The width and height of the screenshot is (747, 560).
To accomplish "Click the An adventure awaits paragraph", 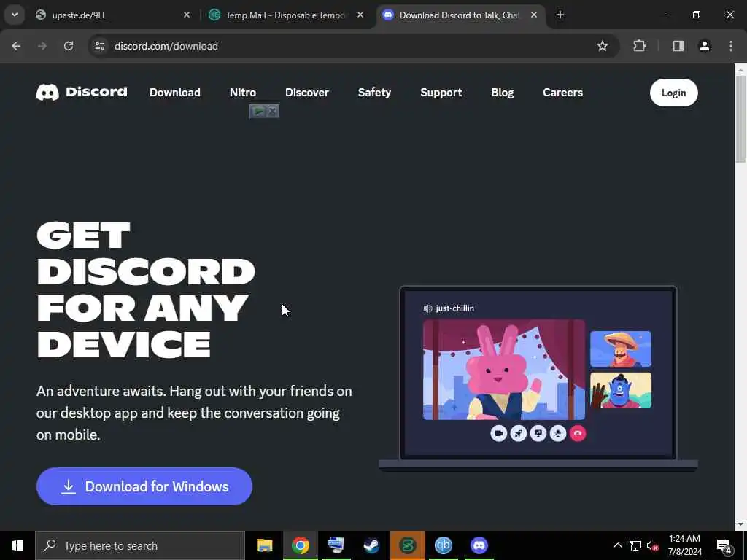I will 194,413.
